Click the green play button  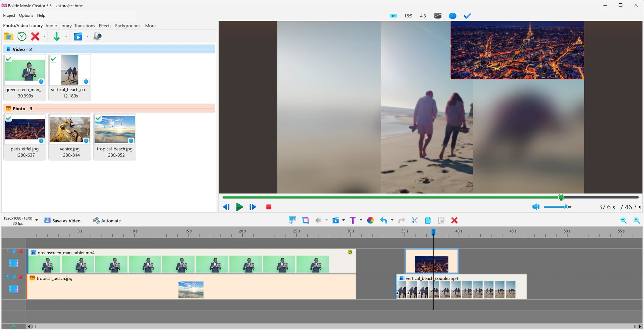pyautogui.click(x=239, y=207)
